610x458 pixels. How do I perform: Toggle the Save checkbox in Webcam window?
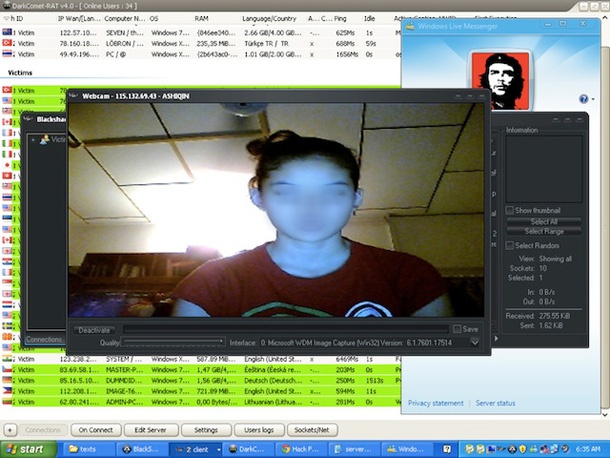457,329
